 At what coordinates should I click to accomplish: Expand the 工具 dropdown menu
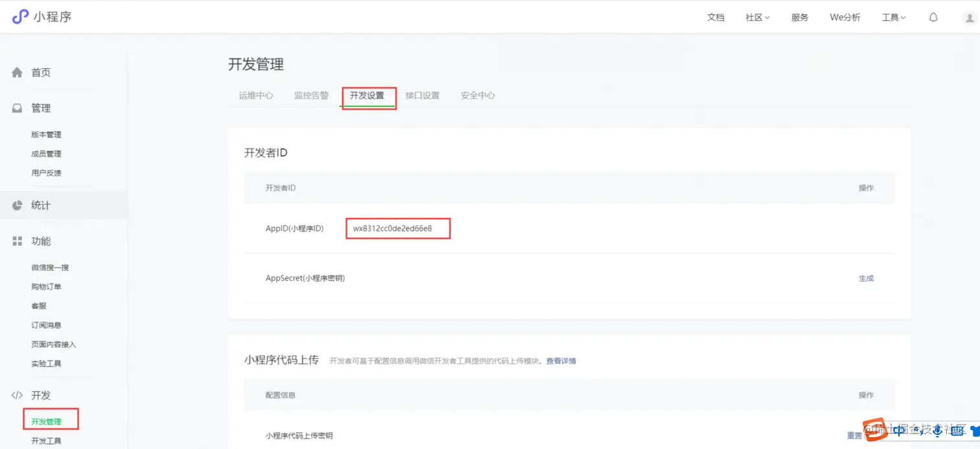point(894,18)
